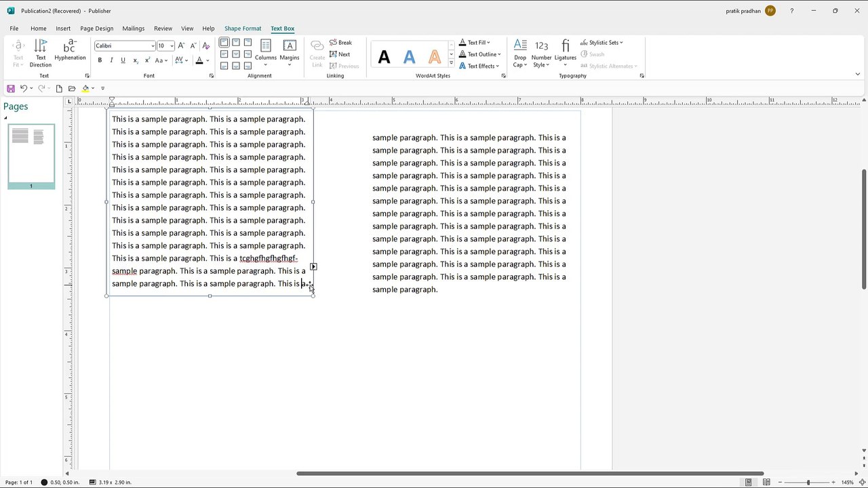868x488 pixels.
Task: Click the Break link icon
Action: pos(340,43)
